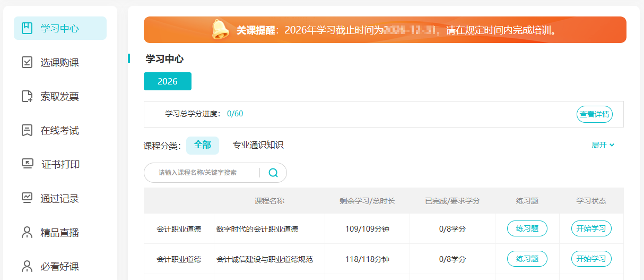Click the 学习中心 bookmark icon in sidebar
The height and width of the screenshot is (280, 644).
(x=27, y=28)
